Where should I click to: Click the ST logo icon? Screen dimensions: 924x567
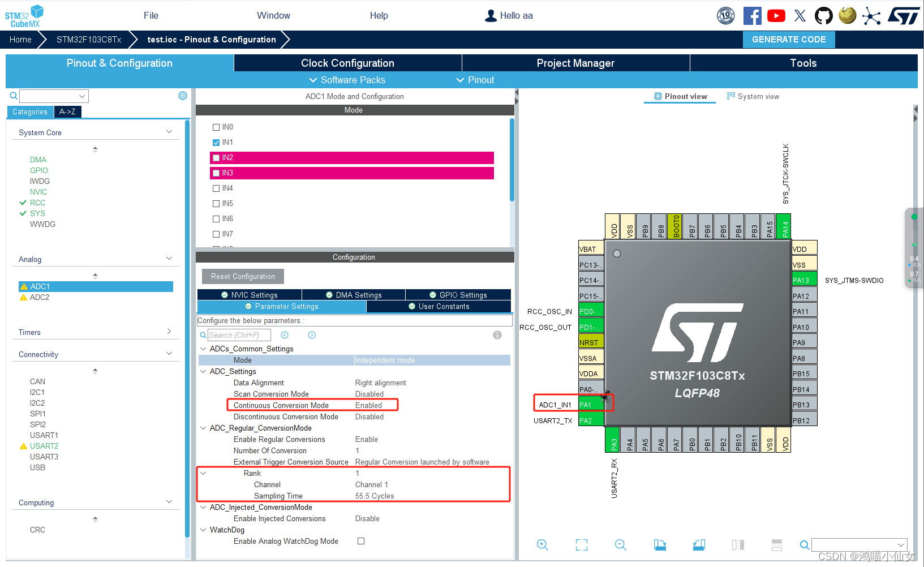[x=904, y=16]
